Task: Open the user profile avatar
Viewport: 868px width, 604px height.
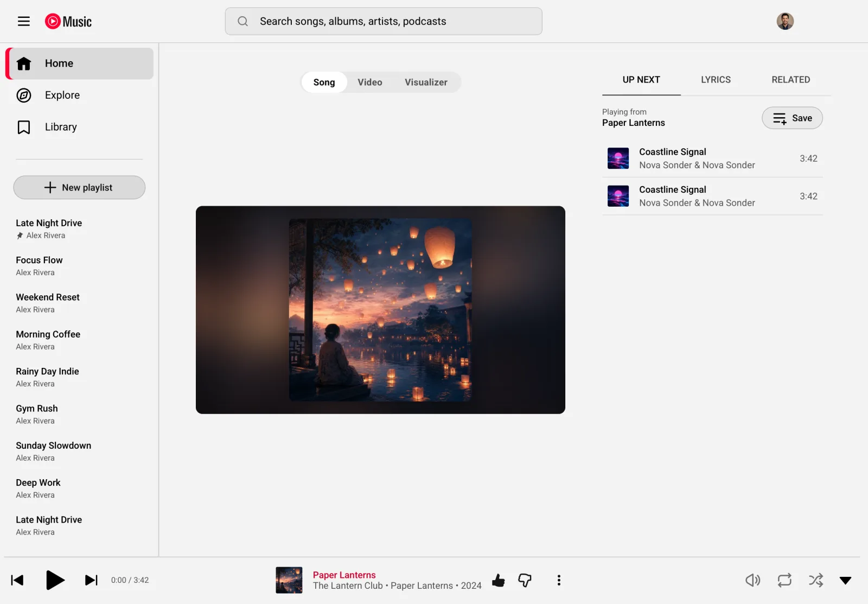Action: click(x=785, y=21)
